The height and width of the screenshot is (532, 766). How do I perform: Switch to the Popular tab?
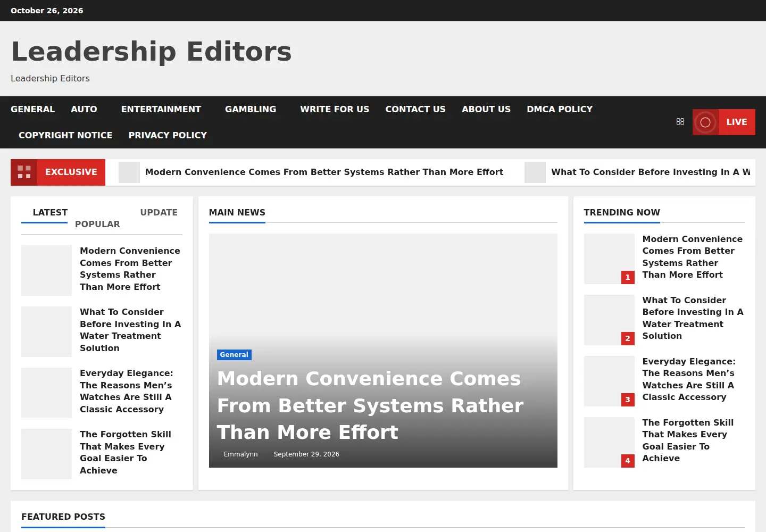(x=97, y=224)
